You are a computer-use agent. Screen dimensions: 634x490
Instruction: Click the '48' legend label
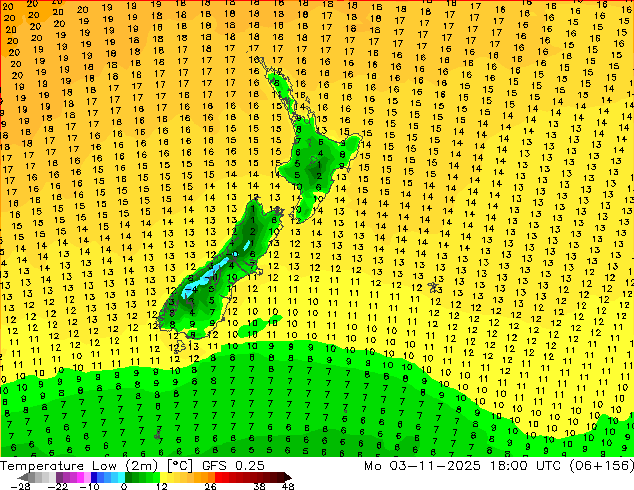288,486
